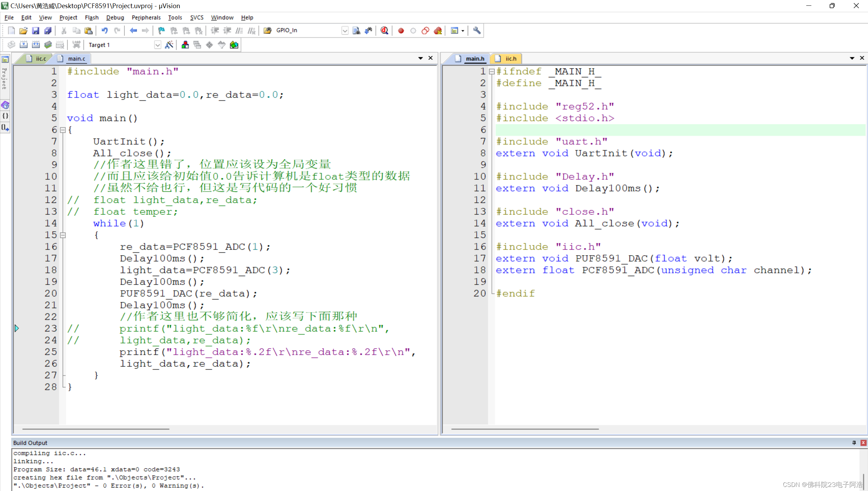Open Options for Target (magic wand icon)
The image size is (868, 491).
[x=169, y=45]
